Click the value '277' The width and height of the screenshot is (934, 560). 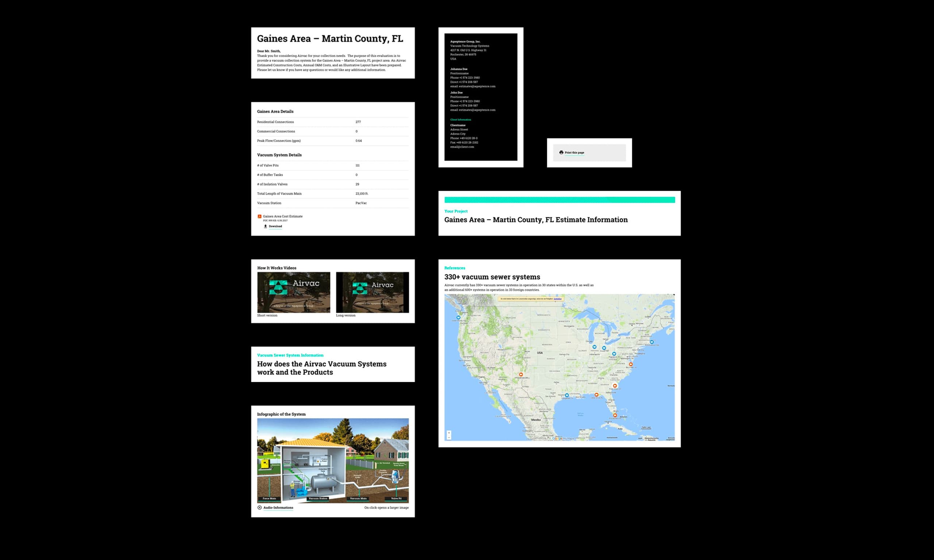358,122
